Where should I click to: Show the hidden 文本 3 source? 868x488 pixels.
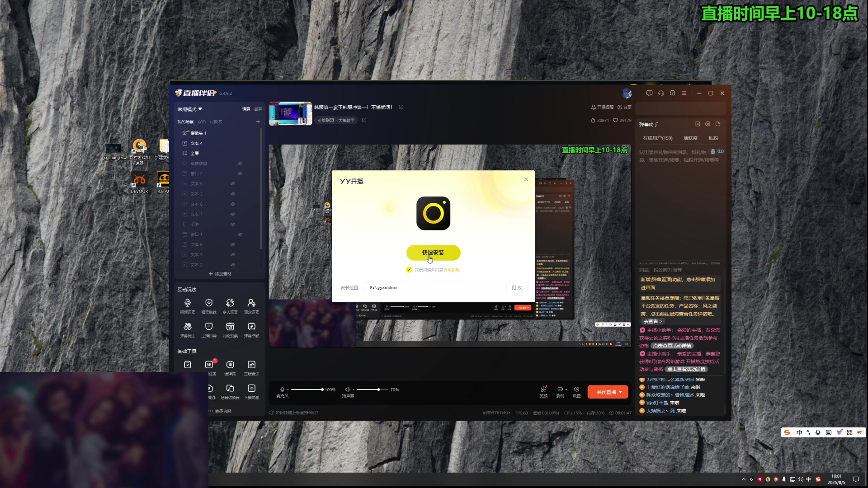click(233, 194)
